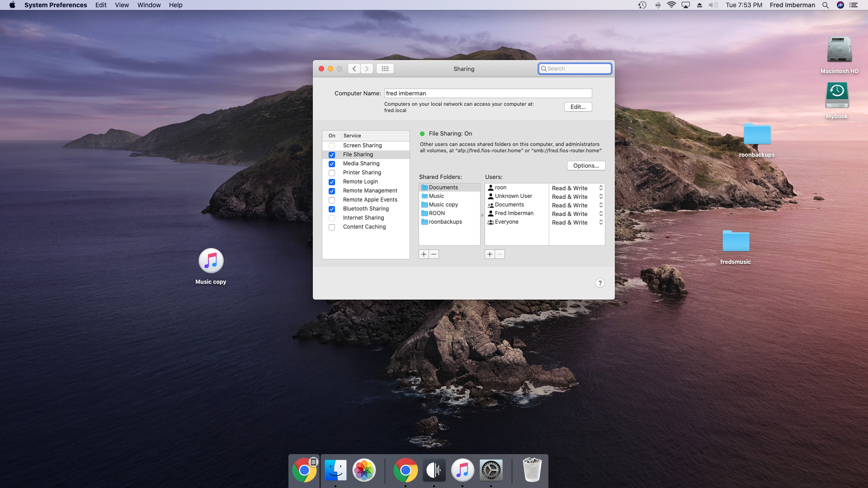Enable the Screen Sharing checkbox
868x488 pixels.
tap(332, 146)
